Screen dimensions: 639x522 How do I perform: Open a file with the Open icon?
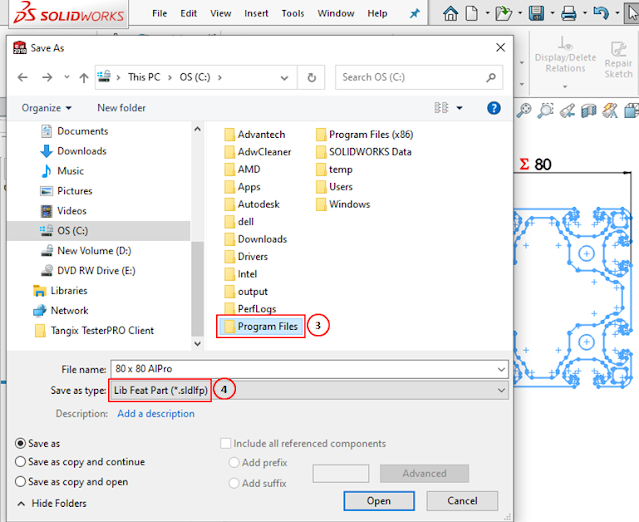pyautogui.click(x=504, y=13)
